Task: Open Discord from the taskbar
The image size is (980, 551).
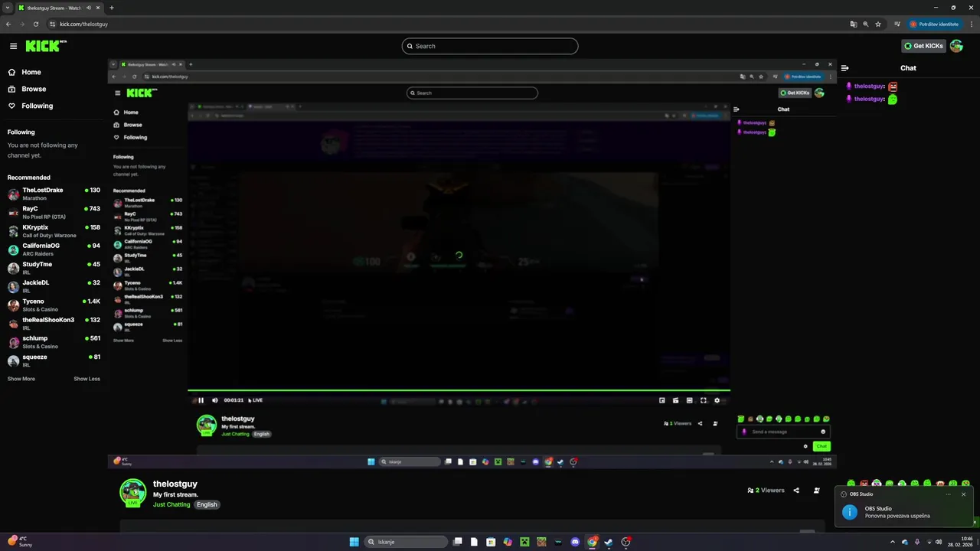Action: [x=575, y=542]
